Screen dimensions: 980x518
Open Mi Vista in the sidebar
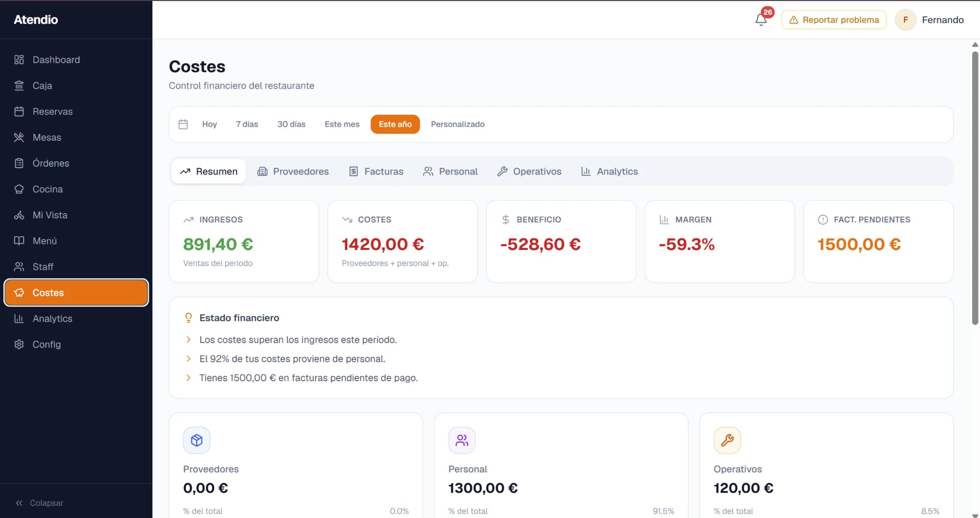click(76, 215)
